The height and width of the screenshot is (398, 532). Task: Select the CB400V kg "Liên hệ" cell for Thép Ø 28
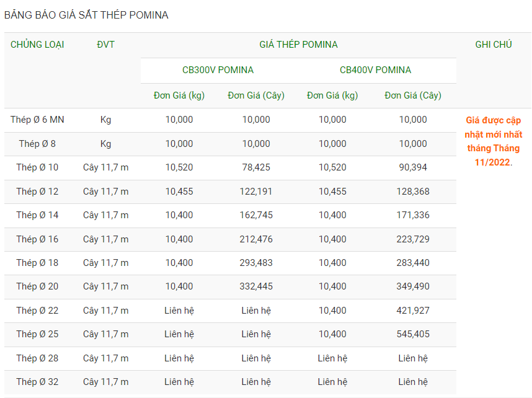pyautogui.click(x=332, y=359)
